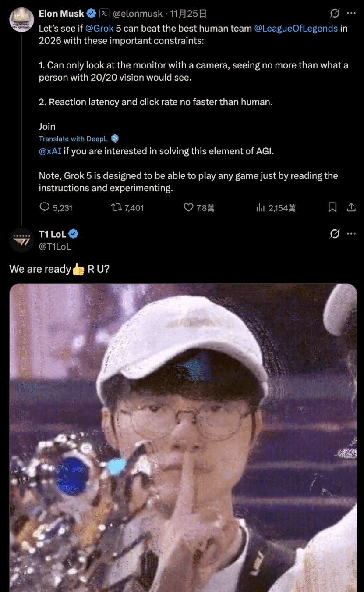Click the Grok icon on Elon Musk's tweet
This screenshot has width=364, height=592.
[x=335, y=13]
